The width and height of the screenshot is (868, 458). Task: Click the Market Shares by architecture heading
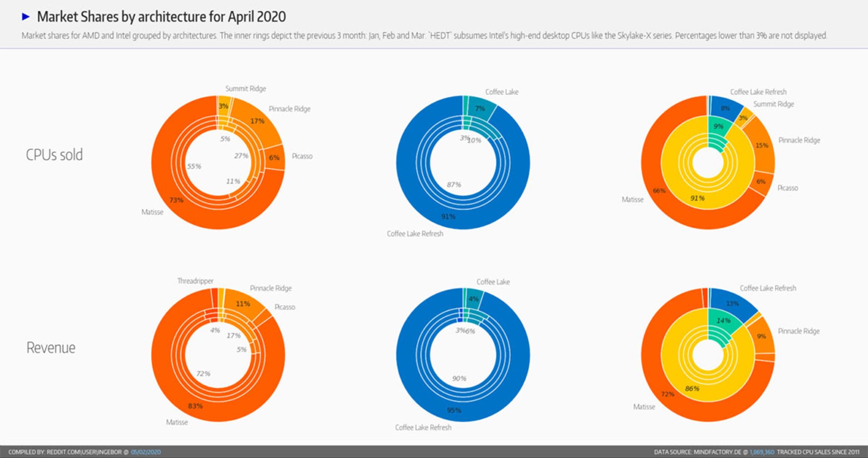[161, 17]
